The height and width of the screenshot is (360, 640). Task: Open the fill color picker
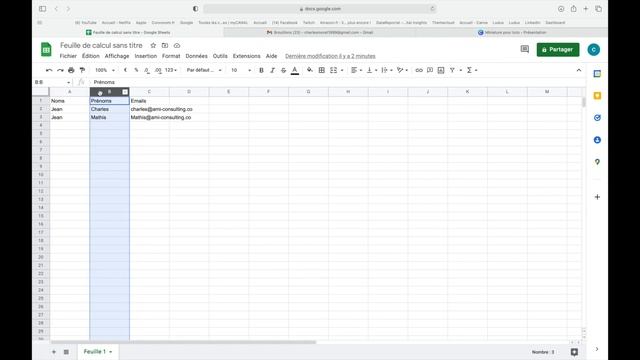point(310,70)
